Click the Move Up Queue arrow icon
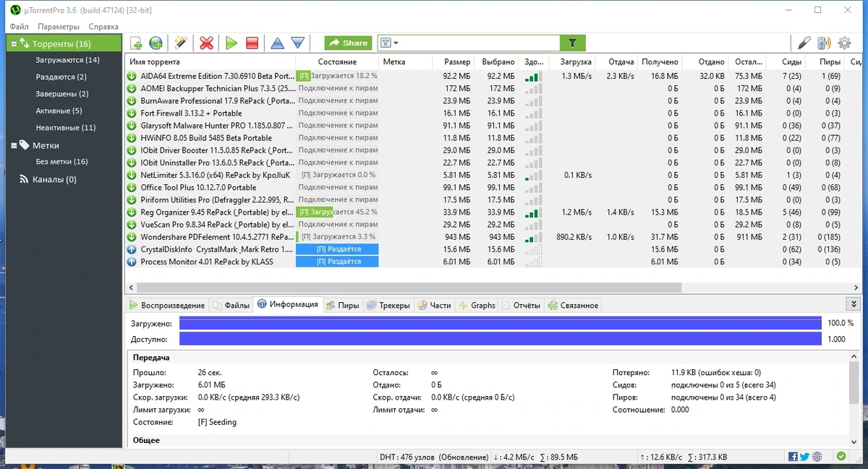This screenshot has width=868, height=469. point(278,43)
